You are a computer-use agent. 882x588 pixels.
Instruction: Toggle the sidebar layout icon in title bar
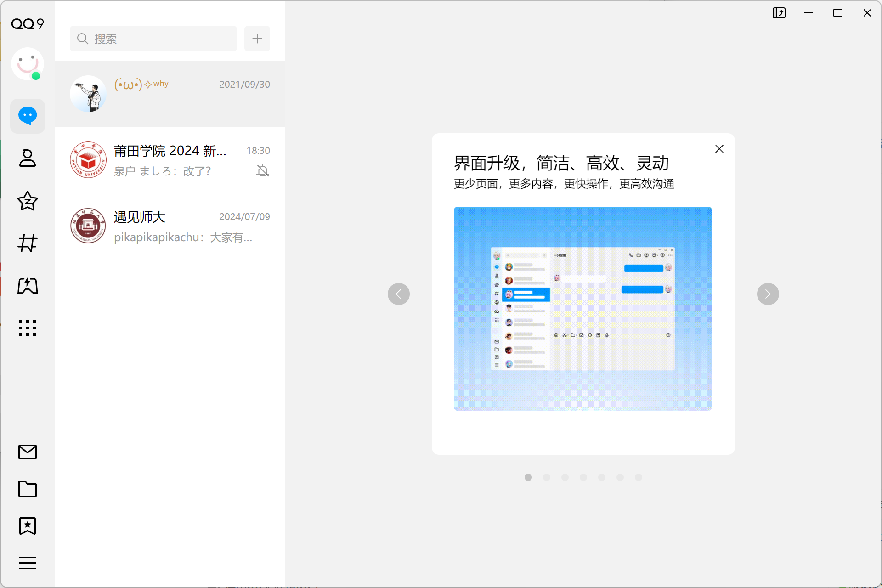click(x=779, y=13)
